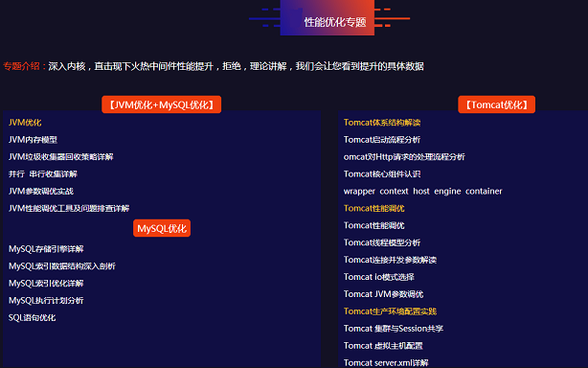Click omcat对Http请求的处理流程分析 line
This screenshot has height=368, width=588.
[404, 157]
